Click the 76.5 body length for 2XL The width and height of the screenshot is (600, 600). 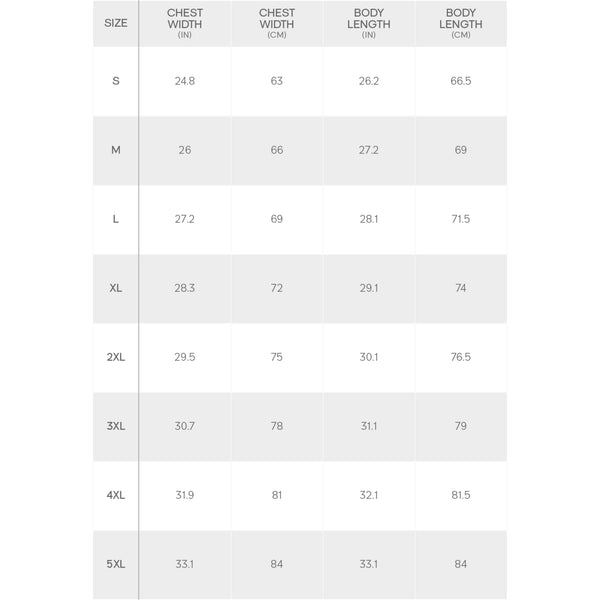pos(461,357)
